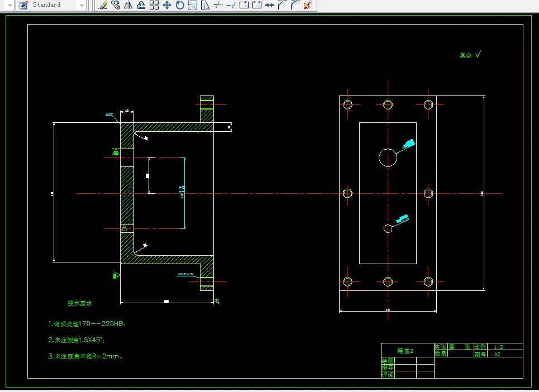539x392 pixels.
Task: Select the Explode tool
Action: click(308, 5)
